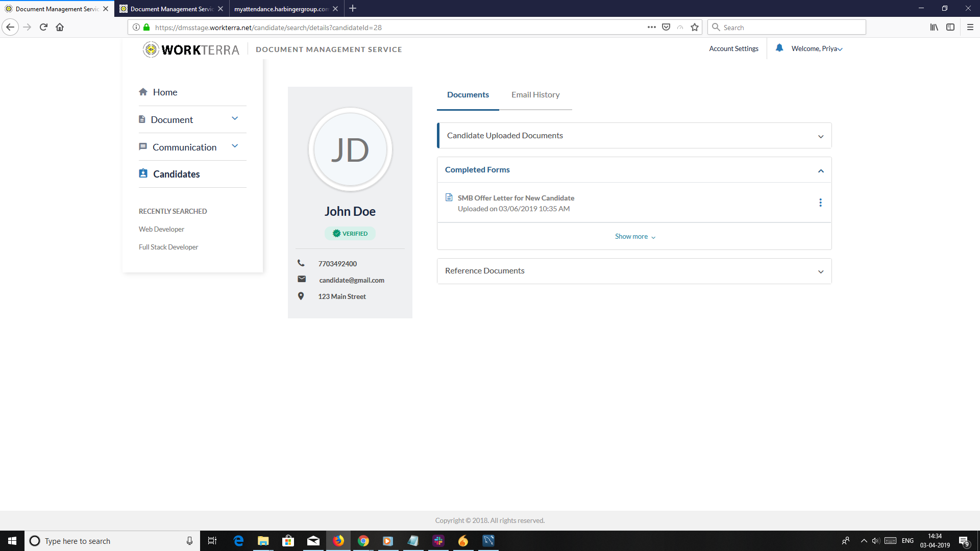Image resolution: width=980 pixels, height=551 pixels.
Task: Expand Candidate Uploaded Documents section
Action: click(820, 136)
